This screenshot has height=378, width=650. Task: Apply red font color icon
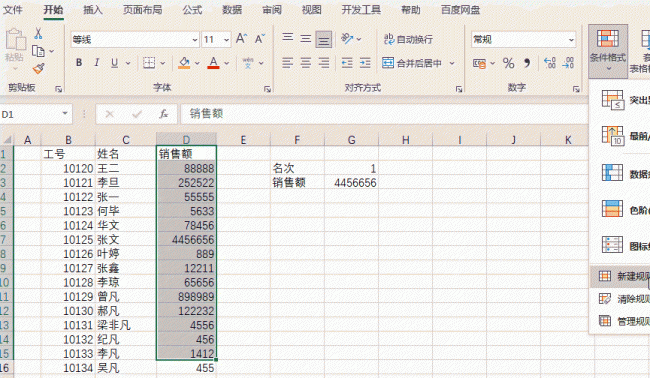point(213,63)
